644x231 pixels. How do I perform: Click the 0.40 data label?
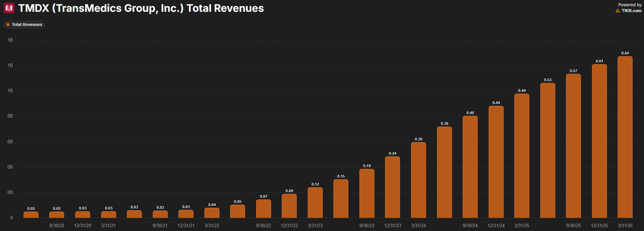[x=470, y=113]
